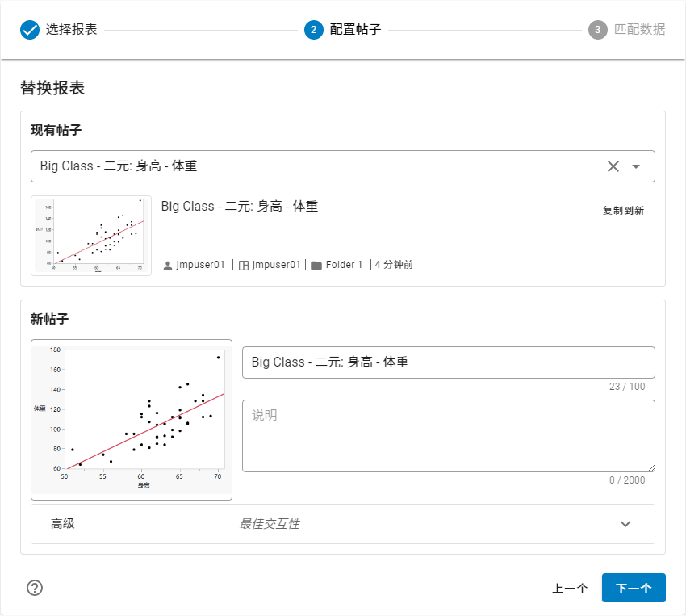Click the 复制到新 button
This screenshot has width=686, height=616.
pos(623,211)
